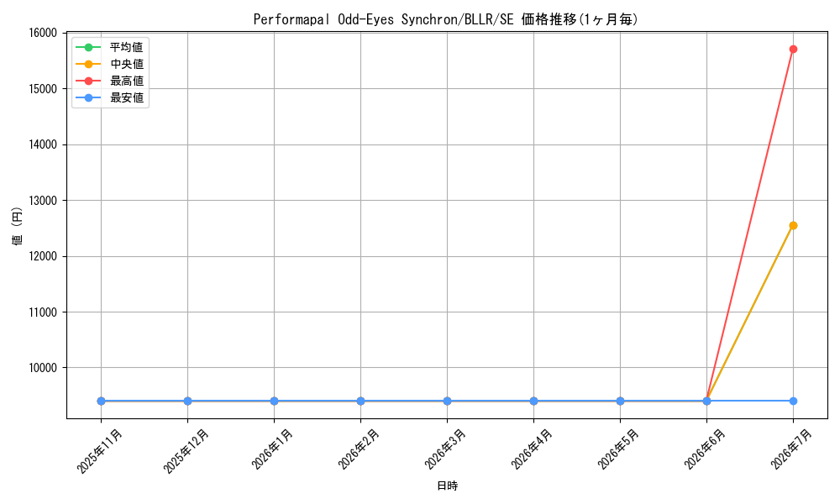Click the data point at 2026年6月
The image size is (840, 504).
706,402
